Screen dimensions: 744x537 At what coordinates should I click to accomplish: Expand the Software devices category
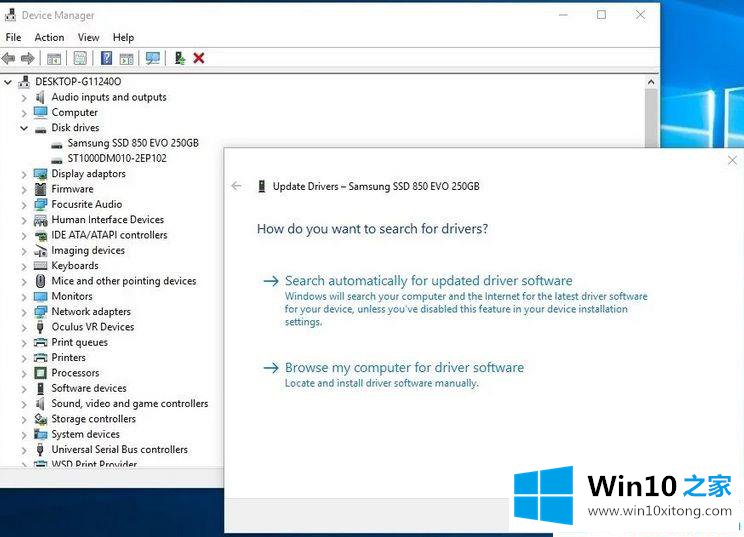24,389
